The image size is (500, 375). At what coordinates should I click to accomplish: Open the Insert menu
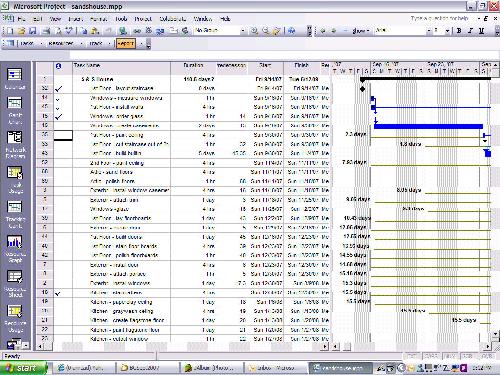pyautogui.click(x=75, y=19)
